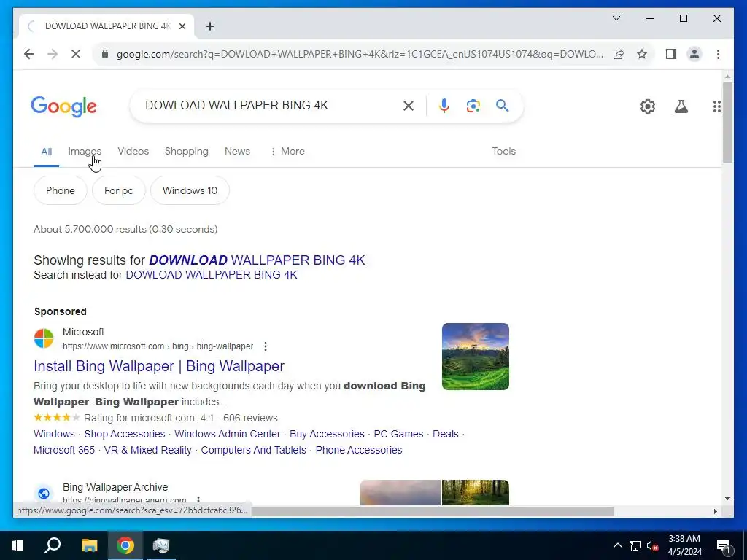Click the address bar URL

tap(360, 54)
